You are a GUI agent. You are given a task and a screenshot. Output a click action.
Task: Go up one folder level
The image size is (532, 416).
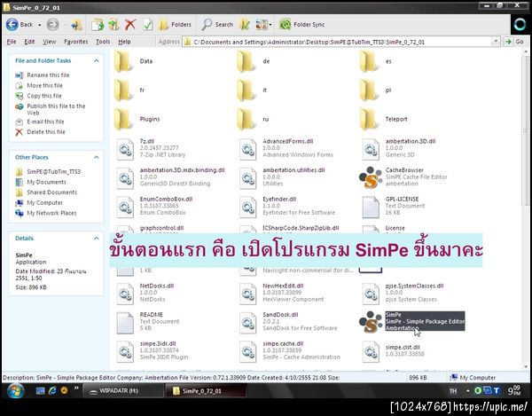coord(76,25)
